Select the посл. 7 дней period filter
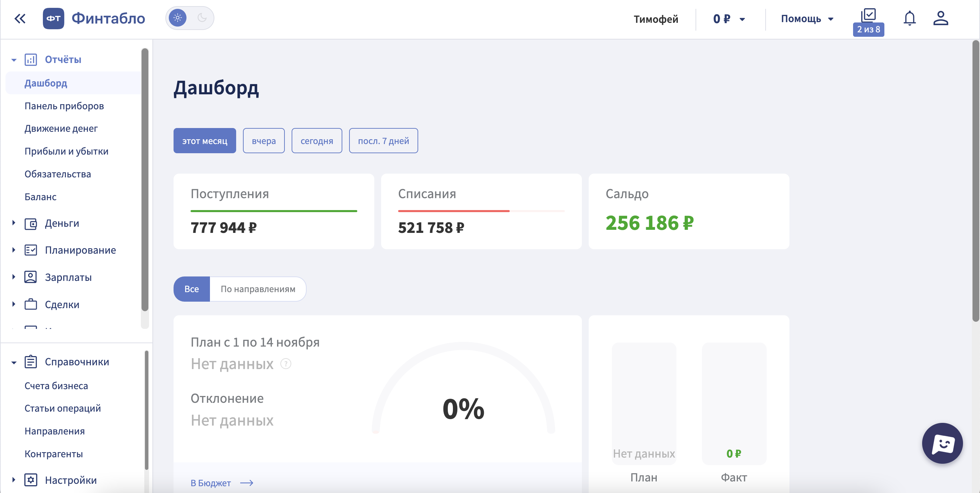 383,141
